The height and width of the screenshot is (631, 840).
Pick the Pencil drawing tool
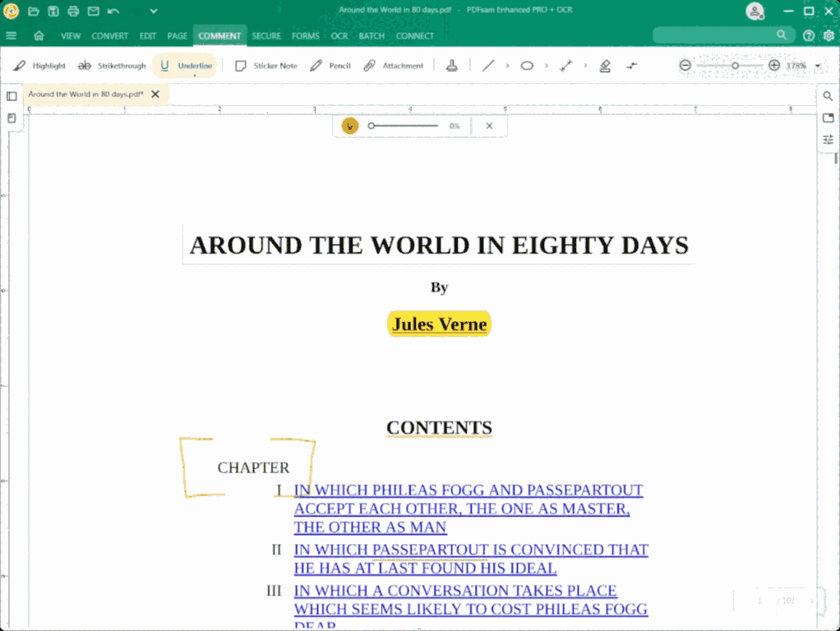pos(330,66)
